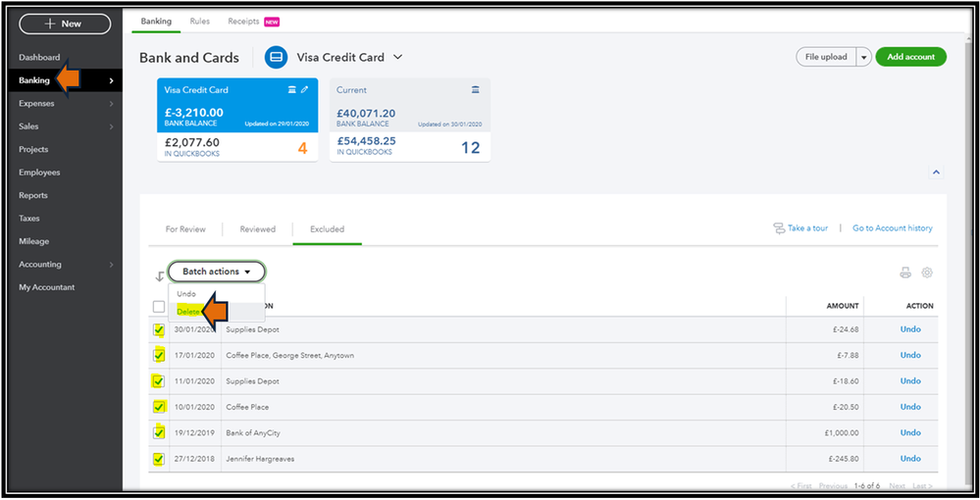The image size is (980, 500).
Task: Open Reports in the sidebar
Action: click(x=33, y=196)
